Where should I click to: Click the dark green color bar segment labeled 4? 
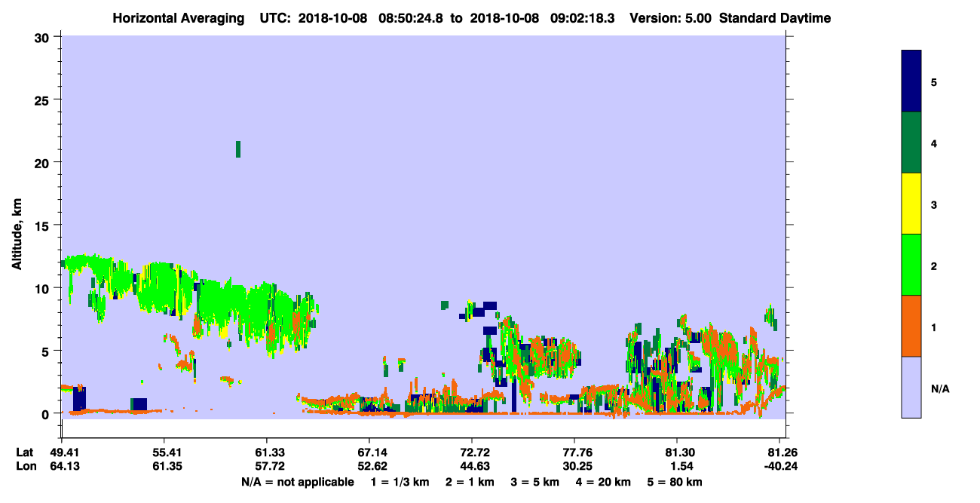(911, 143)
